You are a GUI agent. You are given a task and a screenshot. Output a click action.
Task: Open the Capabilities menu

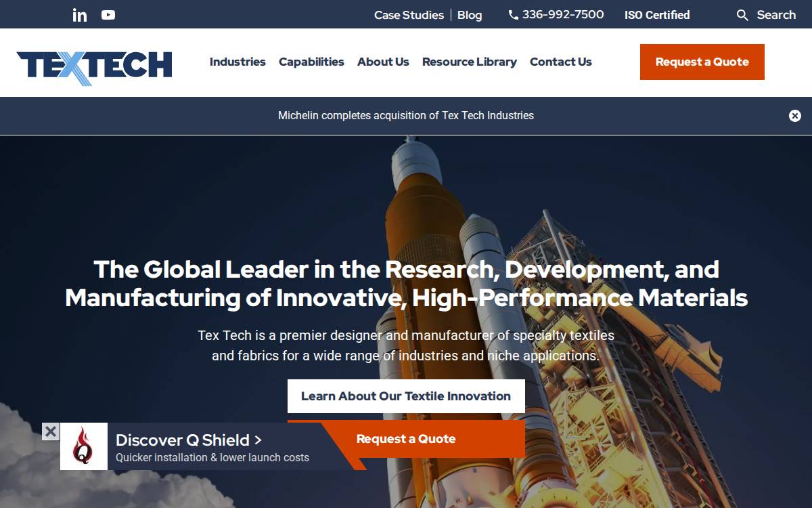(x=311, y=62)
